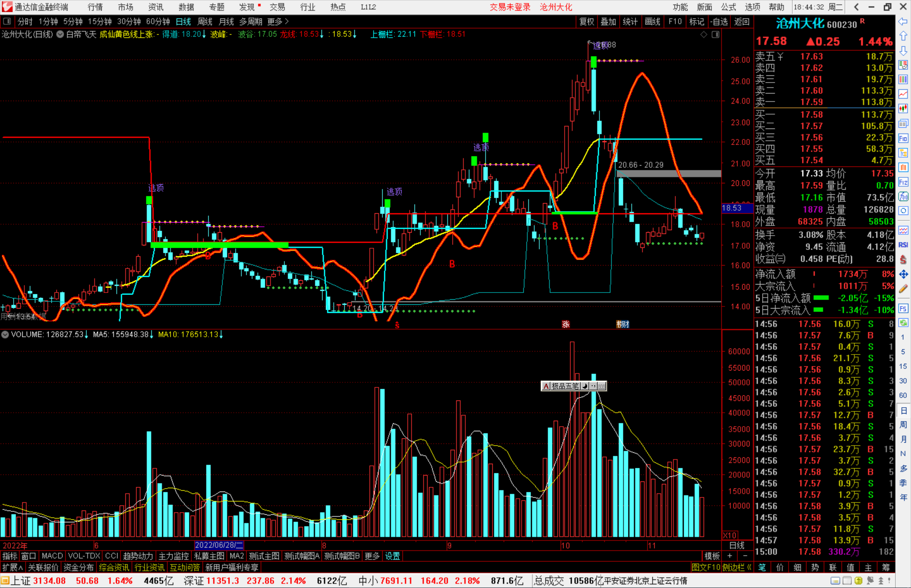Switch to the 周线 weekly period tab
This screenshot has height=588, width=911.
point(205,21)
